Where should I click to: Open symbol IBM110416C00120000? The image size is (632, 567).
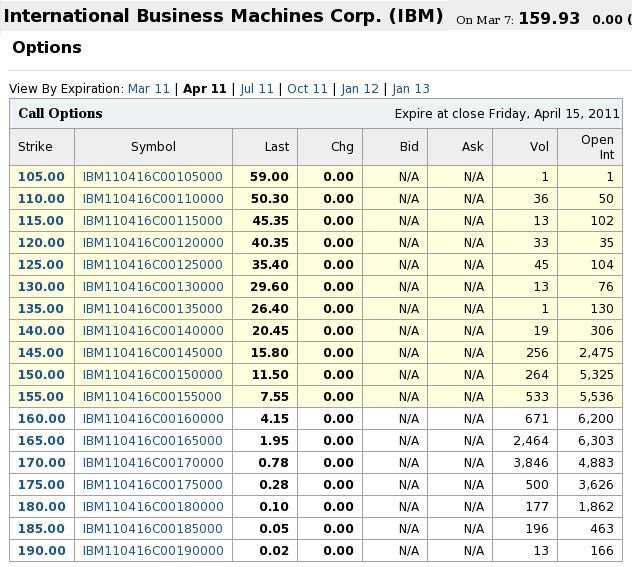(x=153, y=243)
